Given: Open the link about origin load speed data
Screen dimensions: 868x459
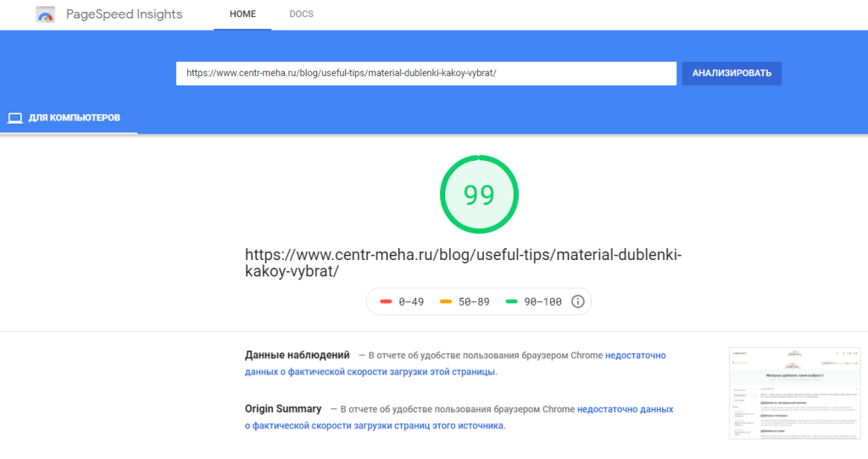Looking at the screenshot, I should pos(459,418).
